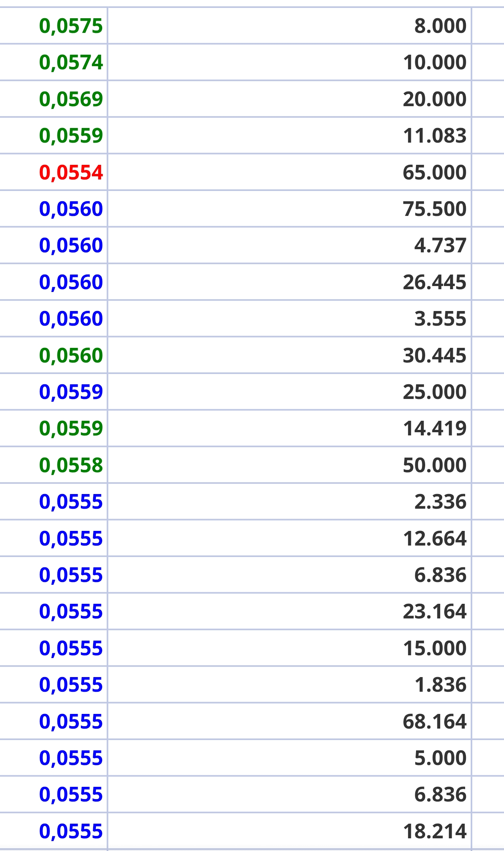This screenshot has height=851, width=504.
Task: Click the volume 68.164
Action: point(434,721)
